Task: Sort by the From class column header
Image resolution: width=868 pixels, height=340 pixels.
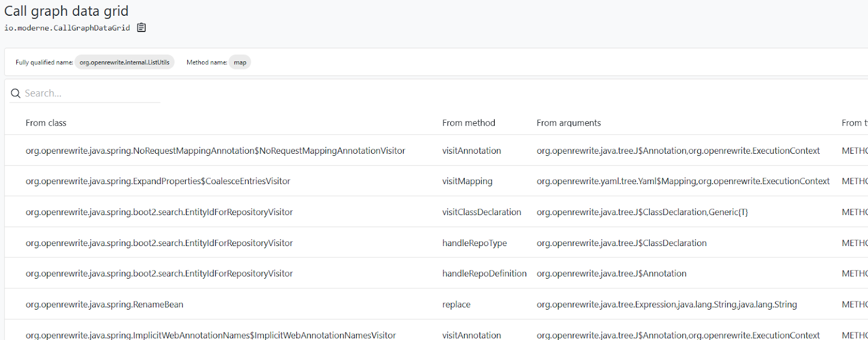Action: [46, 123]
